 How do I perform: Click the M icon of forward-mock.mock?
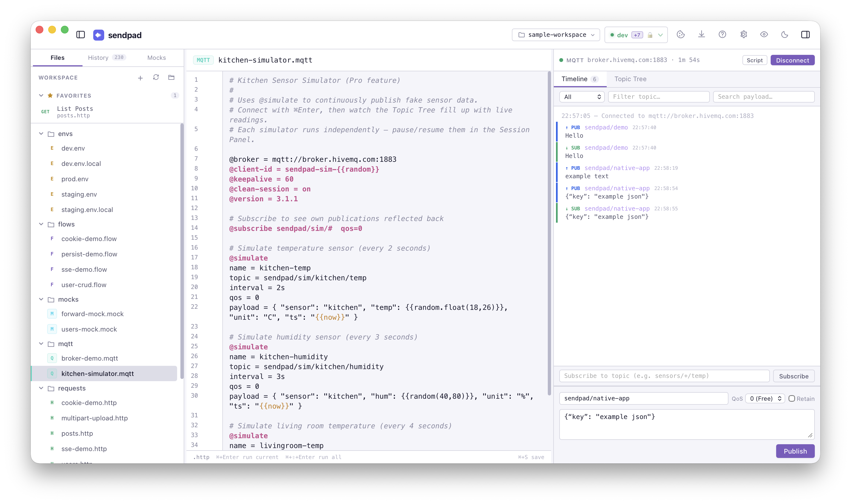pyautogui.click(x=52, y=314)
